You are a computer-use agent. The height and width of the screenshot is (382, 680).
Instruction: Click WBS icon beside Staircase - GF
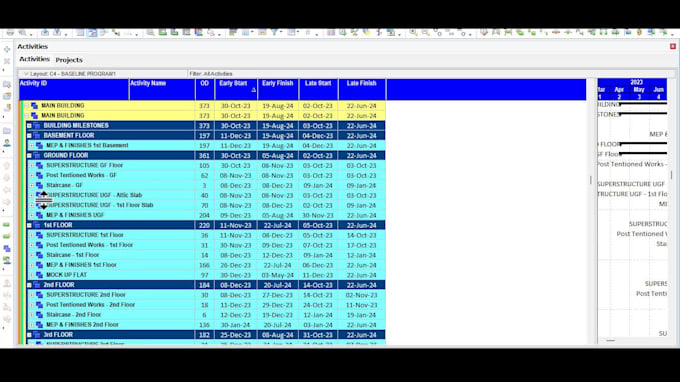[39, 185]
